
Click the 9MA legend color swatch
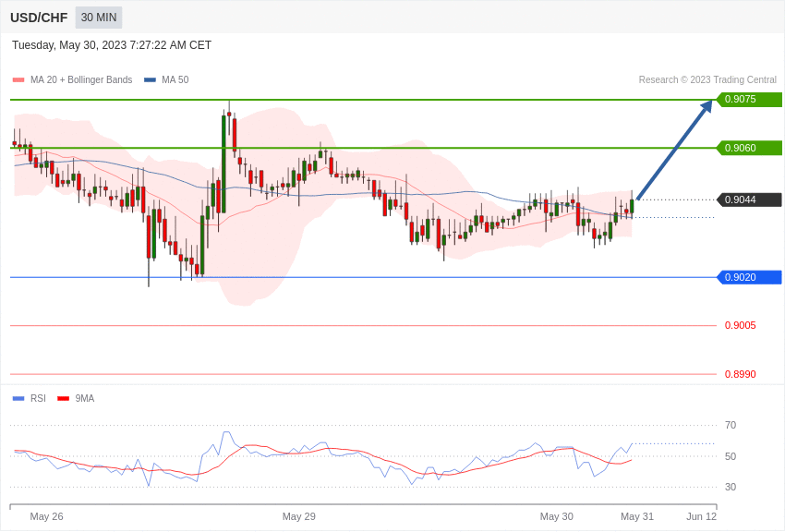pyautogui.click(x=63, y=398)
